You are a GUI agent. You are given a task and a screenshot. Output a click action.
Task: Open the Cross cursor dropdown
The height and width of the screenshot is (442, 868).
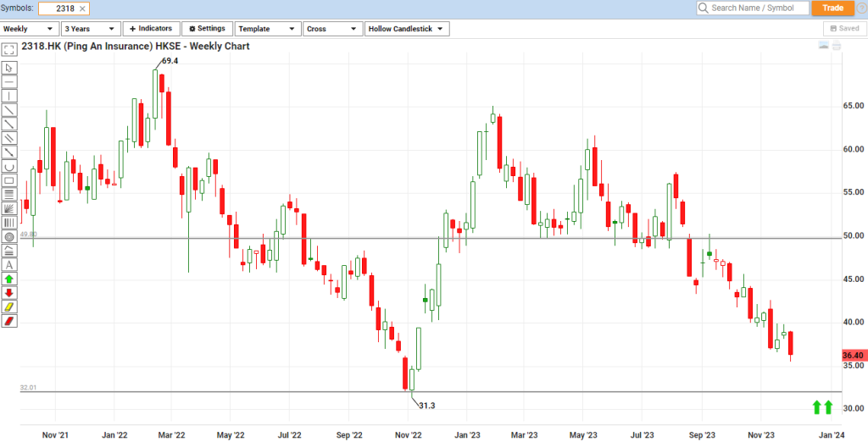332,29
